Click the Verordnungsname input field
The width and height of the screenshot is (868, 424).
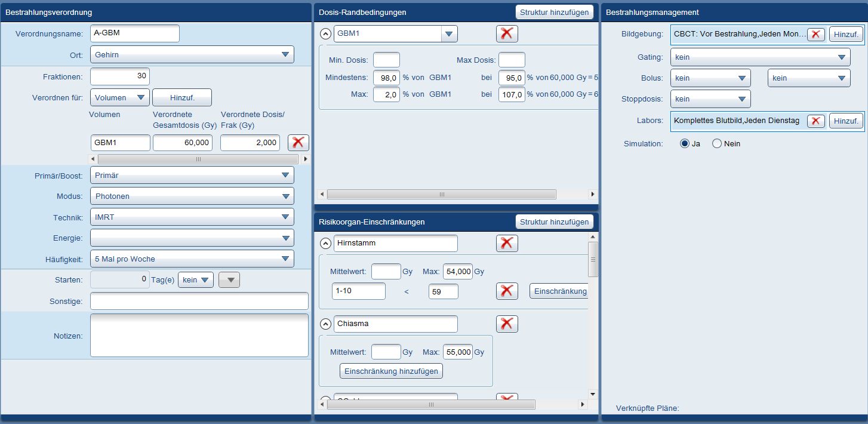coord(134,33)
